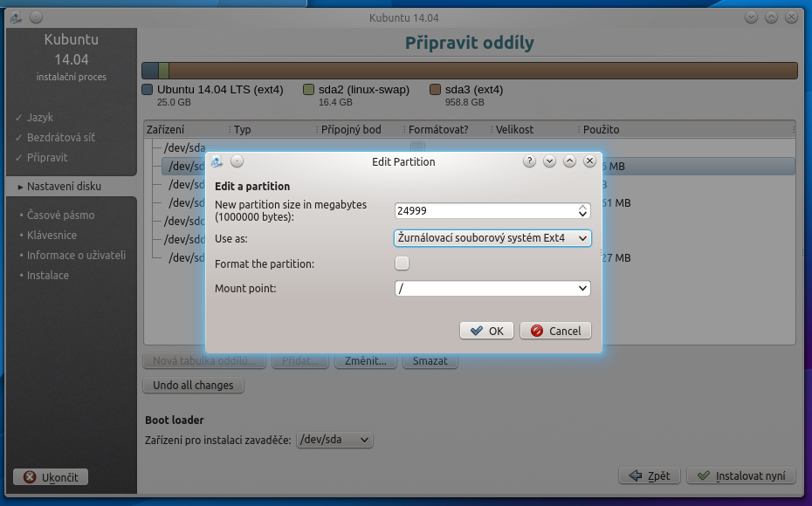The image size is (812, 506).
Task: Close the Edit Partition dialog
Action: pos(589,161)
